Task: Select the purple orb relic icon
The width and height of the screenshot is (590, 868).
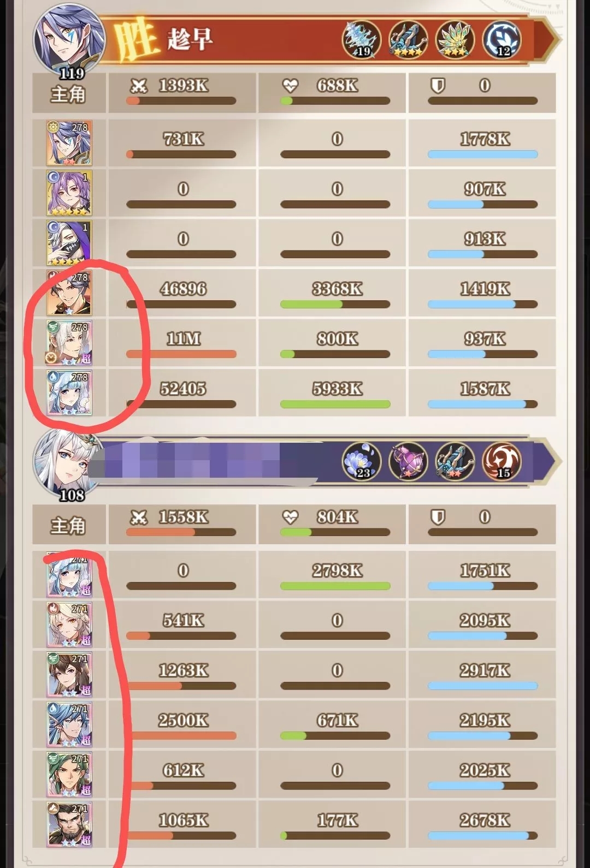Action: [x=408, y=461]
